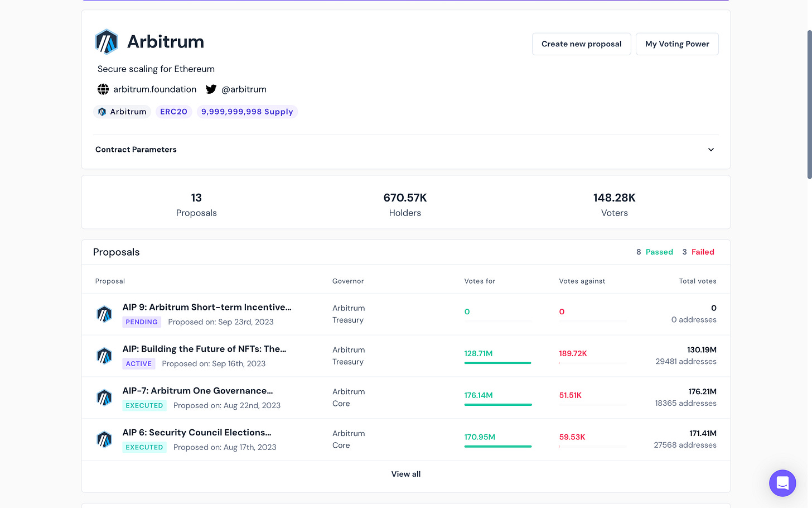This screenshot has width=812, height=508.
Task: Click the globe icon beside arbitrum.foundation
Action: [x=103, y=89]
